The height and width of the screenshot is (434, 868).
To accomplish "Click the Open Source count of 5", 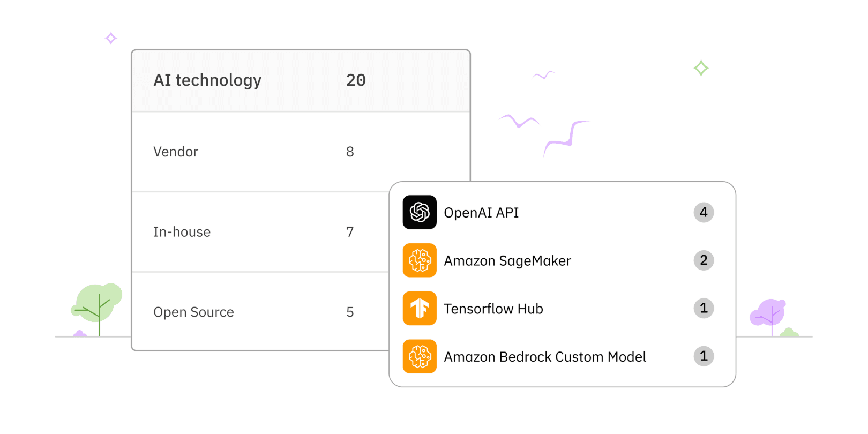I will click(x=350, y=312).
